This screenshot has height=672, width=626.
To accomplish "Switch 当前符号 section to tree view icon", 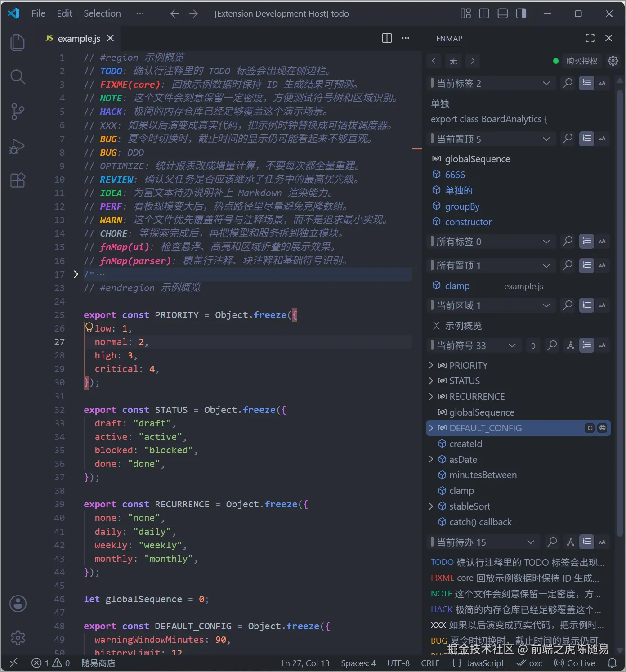I will [571, 345].
